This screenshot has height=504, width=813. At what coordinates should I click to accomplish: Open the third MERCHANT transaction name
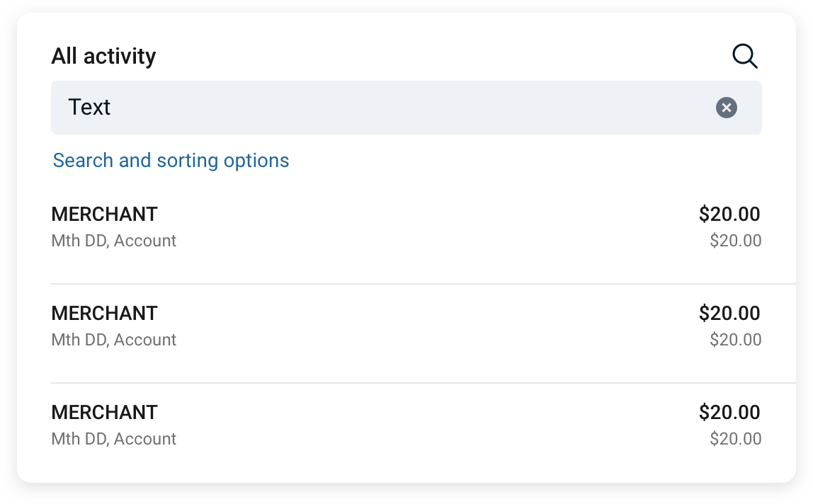point(105,412)
